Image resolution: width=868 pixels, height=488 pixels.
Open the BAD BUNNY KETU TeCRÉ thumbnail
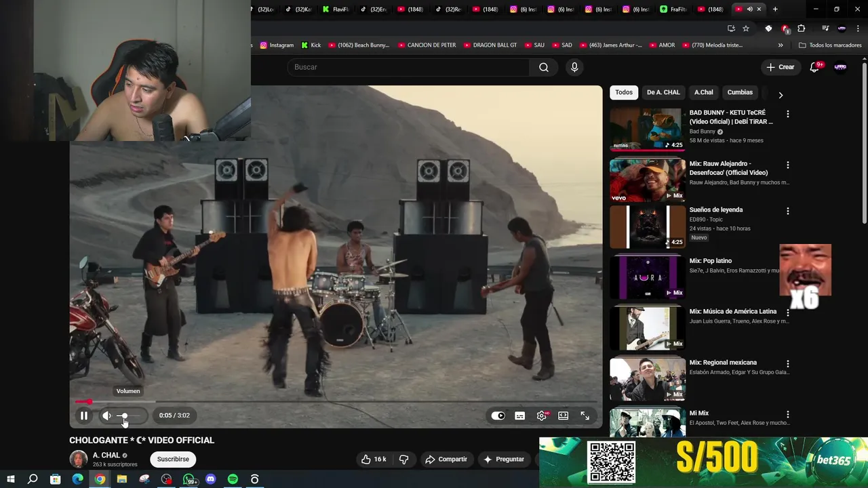648,129
